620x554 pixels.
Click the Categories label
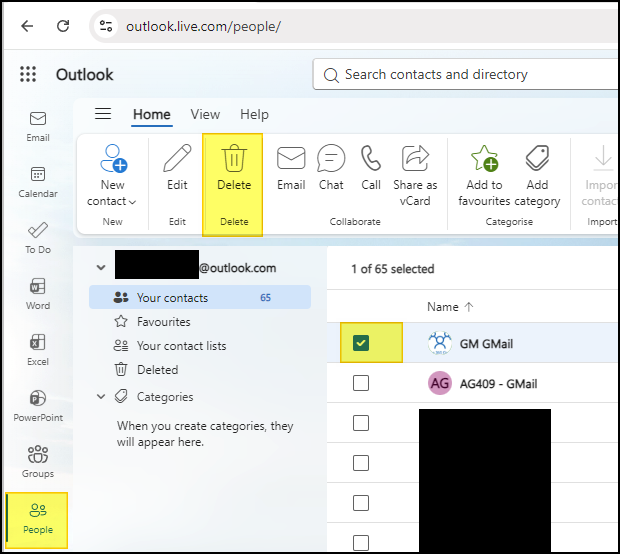(165, 397)
